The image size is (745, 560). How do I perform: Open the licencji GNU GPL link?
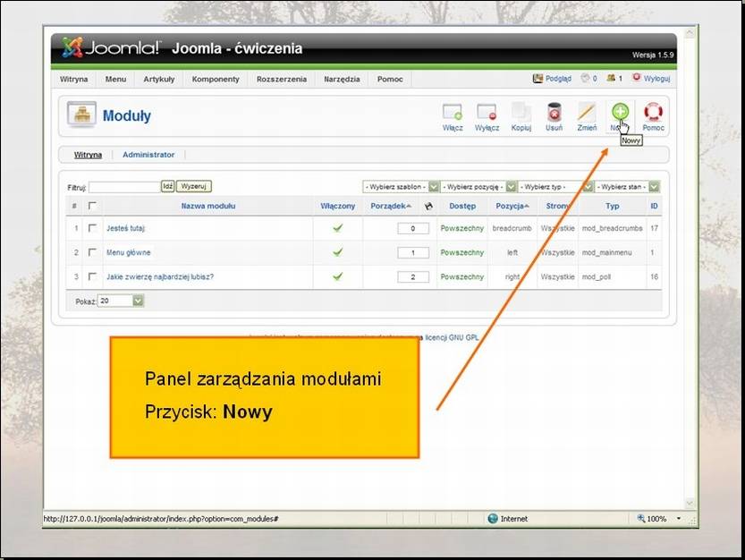click(x=452, y=337)
